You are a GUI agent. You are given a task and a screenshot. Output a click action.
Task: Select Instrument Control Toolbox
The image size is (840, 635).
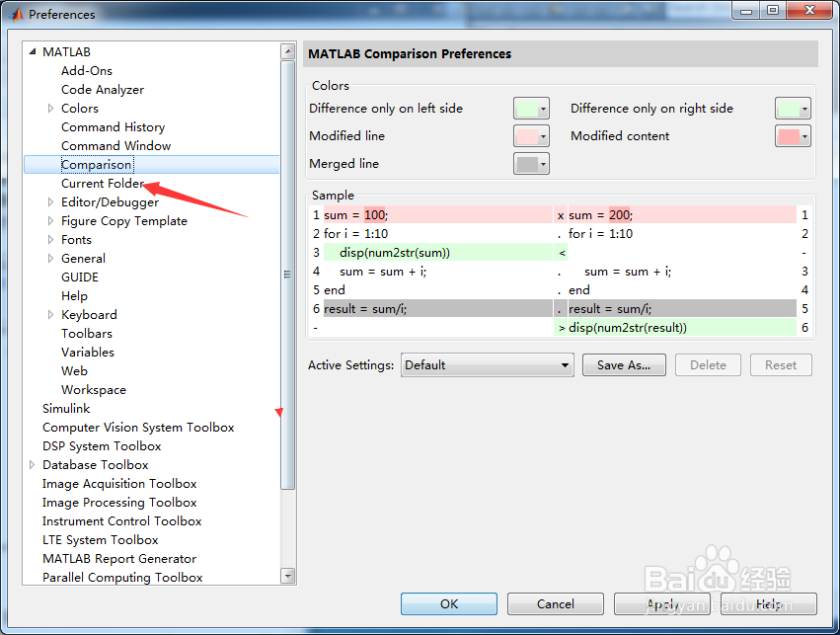122,520
